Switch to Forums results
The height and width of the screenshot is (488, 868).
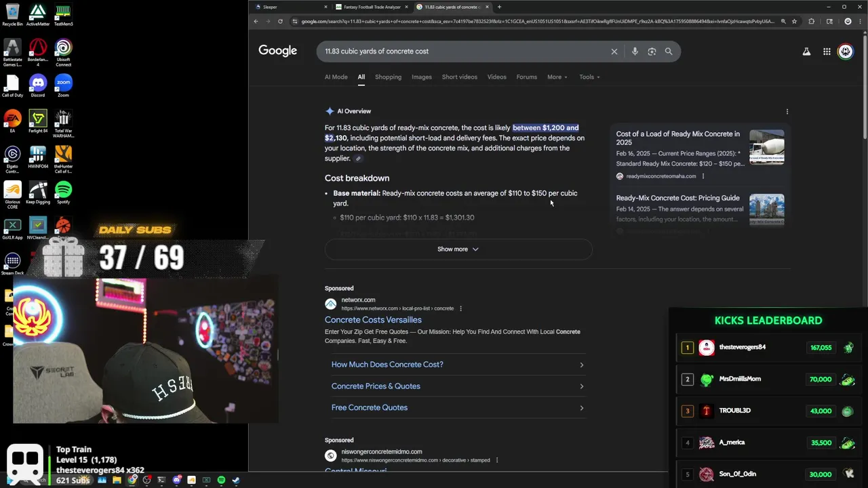(x=526, y=77)
